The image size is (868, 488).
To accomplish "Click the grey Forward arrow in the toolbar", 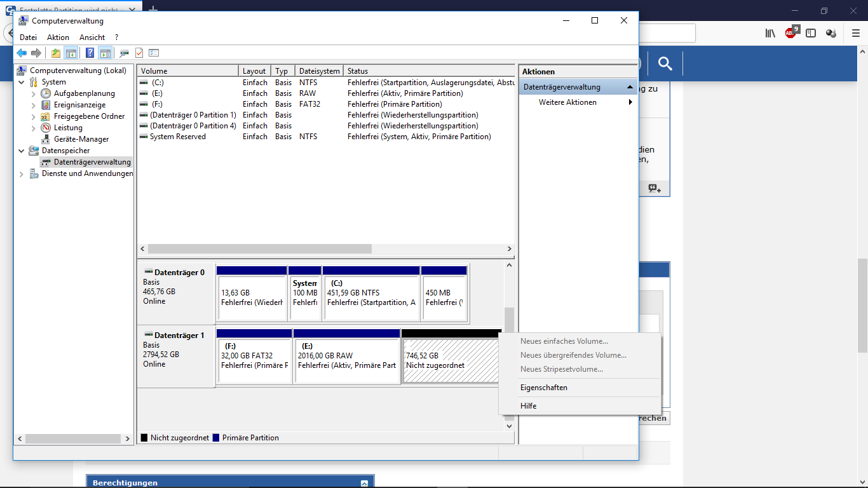I will 36,53.
